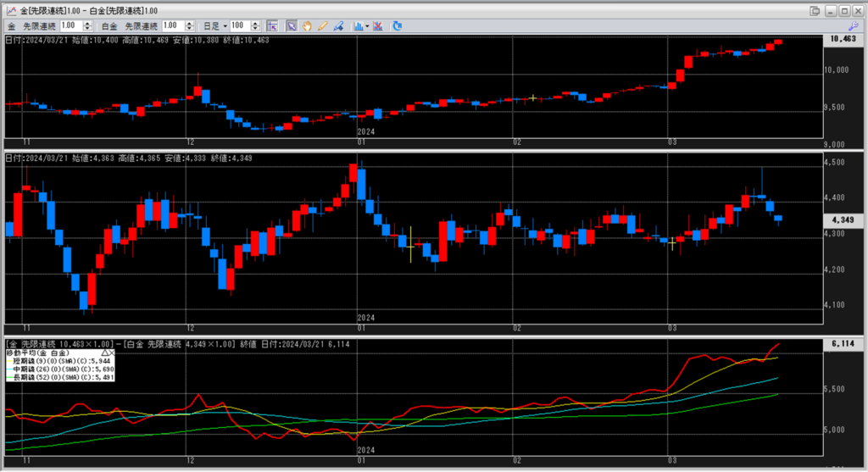The image size is (868, 472).
Task: Expand the bar chart icon's dropdown arrow
Action: [366, 26]
